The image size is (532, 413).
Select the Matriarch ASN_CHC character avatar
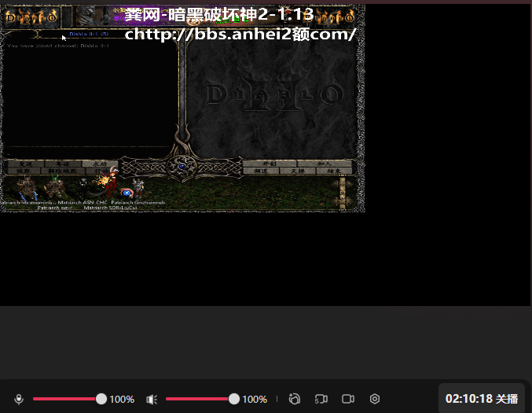coord(83,189)
